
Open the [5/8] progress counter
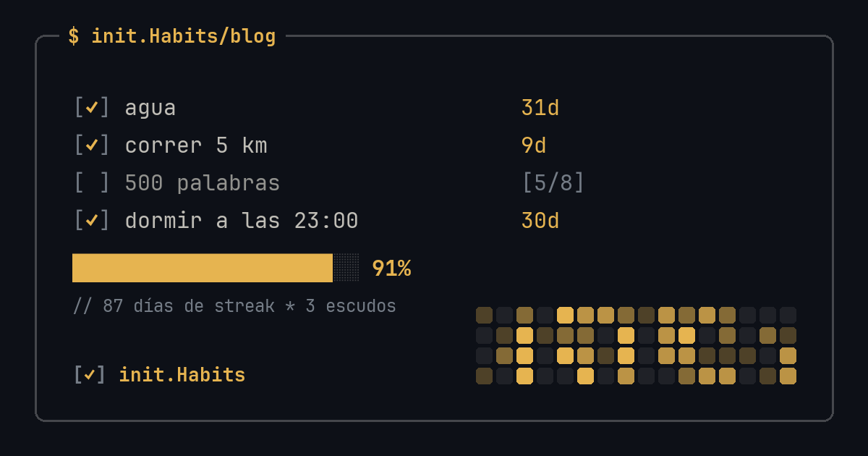pos(553,183)
